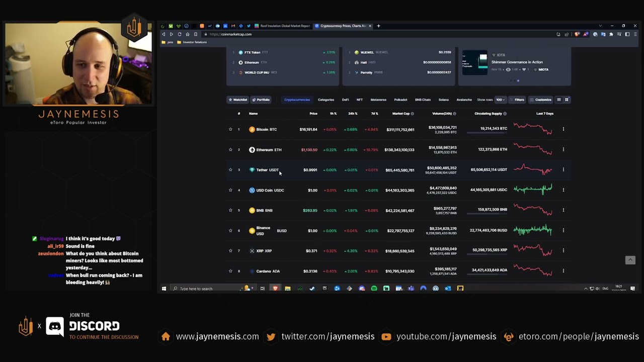Viewport: 644px width, 362px height.
Task: Open the Solana tab
Action: click(x=443, y=100)
